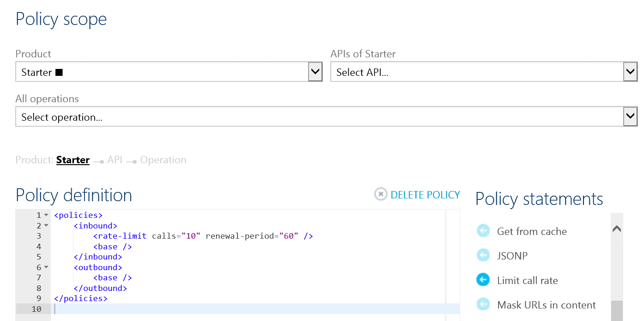Click the Starter breadcrumb link

click(73, 160)
